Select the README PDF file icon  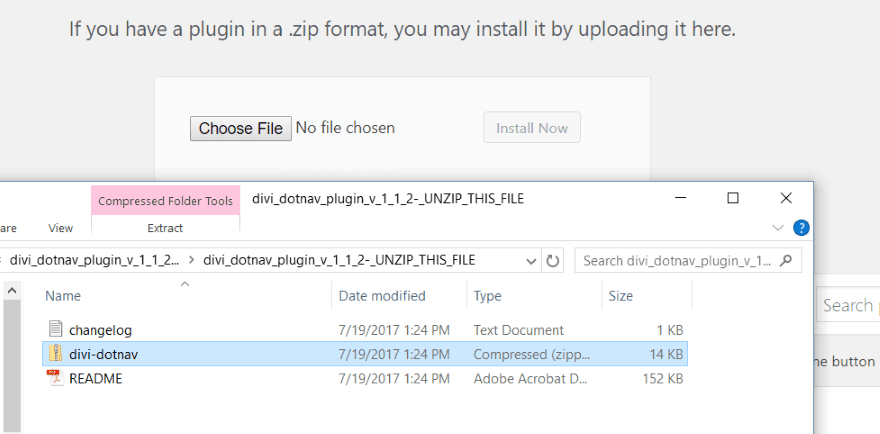pos(55,378)
